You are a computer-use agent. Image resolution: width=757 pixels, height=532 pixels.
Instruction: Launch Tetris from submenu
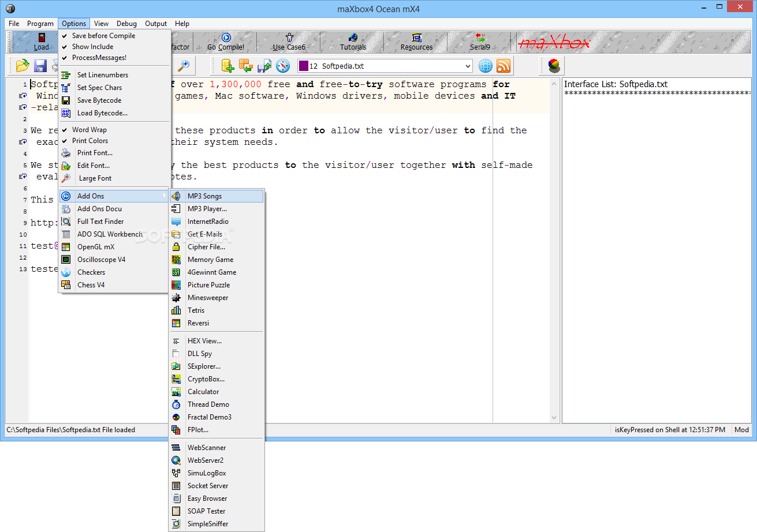tap(217, 310)
